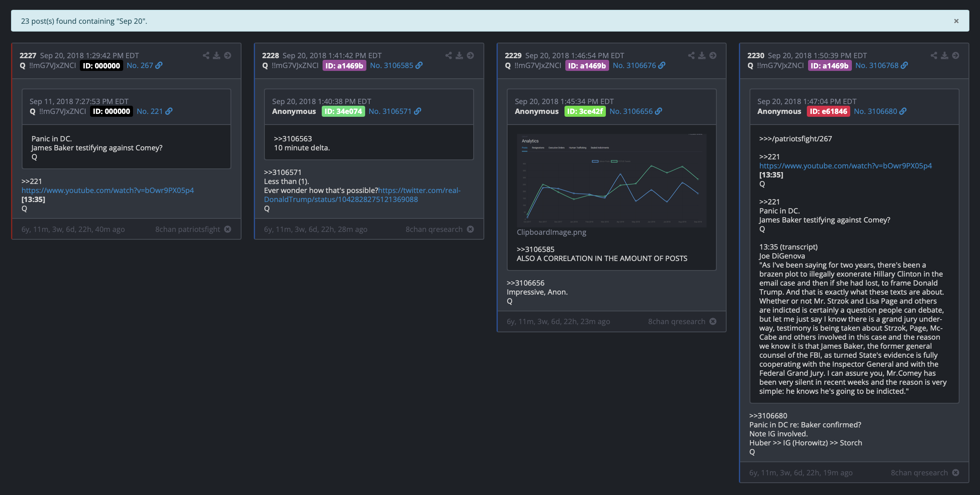The height and width of the screenshot is (495, 980).
Task: Open arrow icon on post 2227
Action: click(228, 55)
